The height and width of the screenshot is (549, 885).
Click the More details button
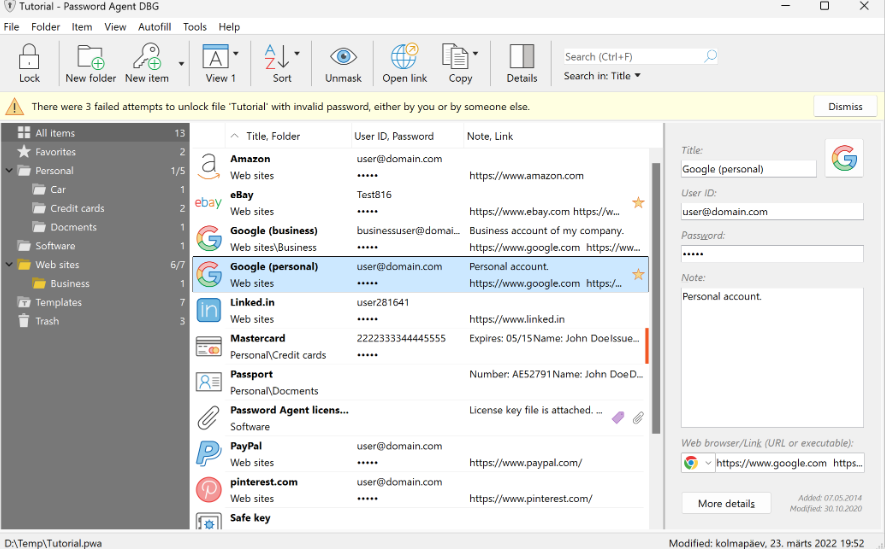point(725,503)
